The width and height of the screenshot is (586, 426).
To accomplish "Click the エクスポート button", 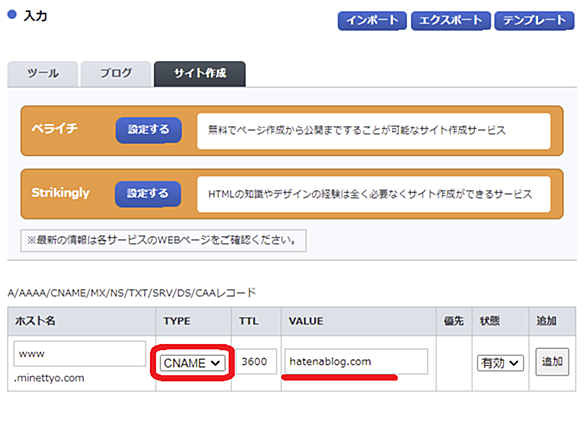I will coord(451,20).
